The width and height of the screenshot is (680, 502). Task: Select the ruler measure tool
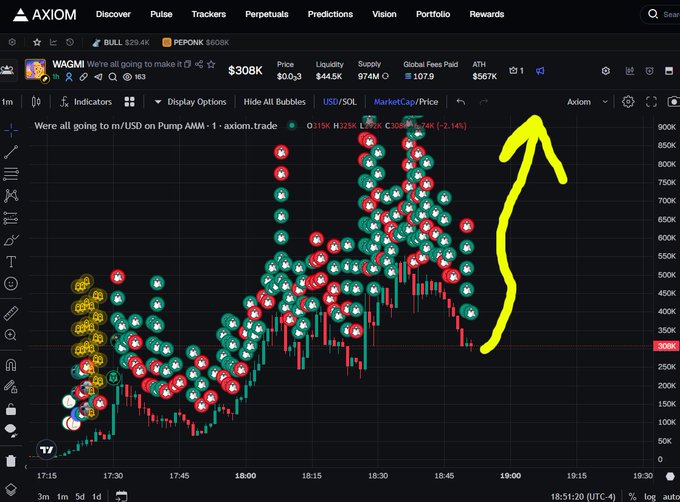click(11, 313)
